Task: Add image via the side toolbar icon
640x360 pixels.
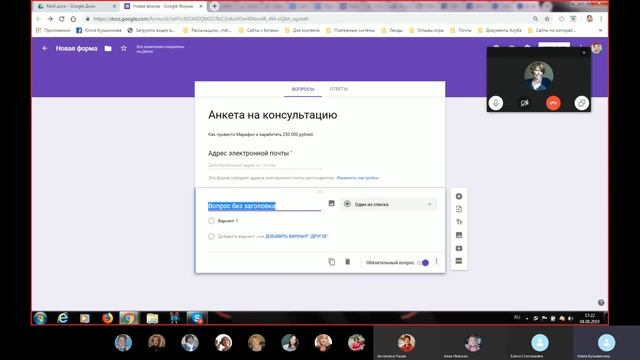Action: (459, 235)
